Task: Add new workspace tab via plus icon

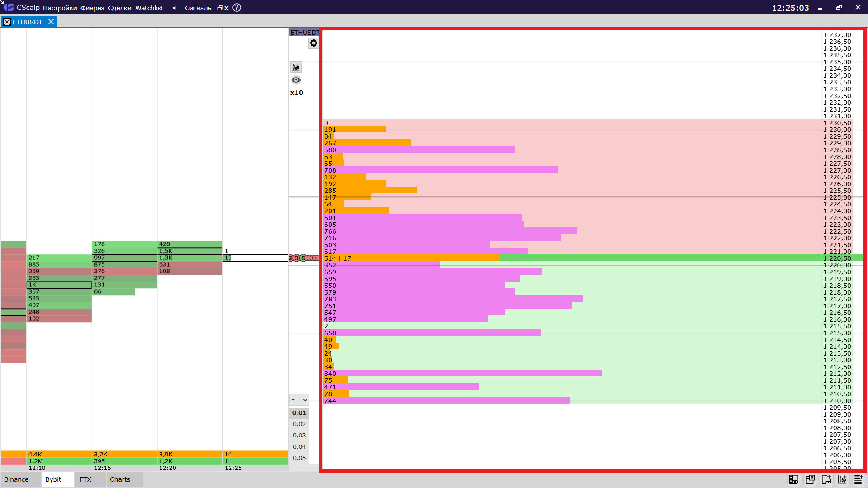Action: (x=826, y=479)
